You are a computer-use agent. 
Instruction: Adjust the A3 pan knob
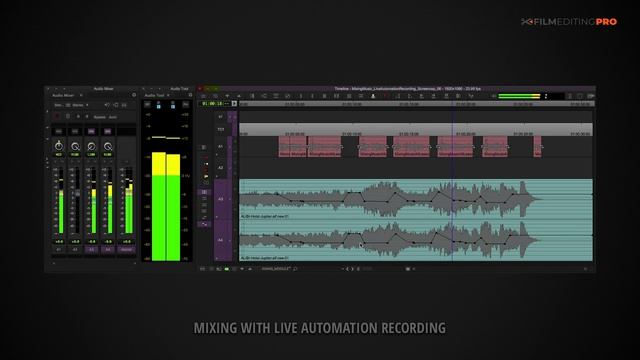tap(91, 146)
